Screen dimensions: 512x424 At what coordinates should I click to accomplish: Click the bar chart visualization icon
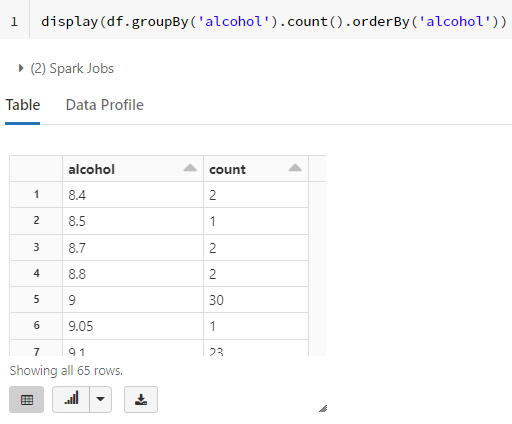click(x=71, y=399)
